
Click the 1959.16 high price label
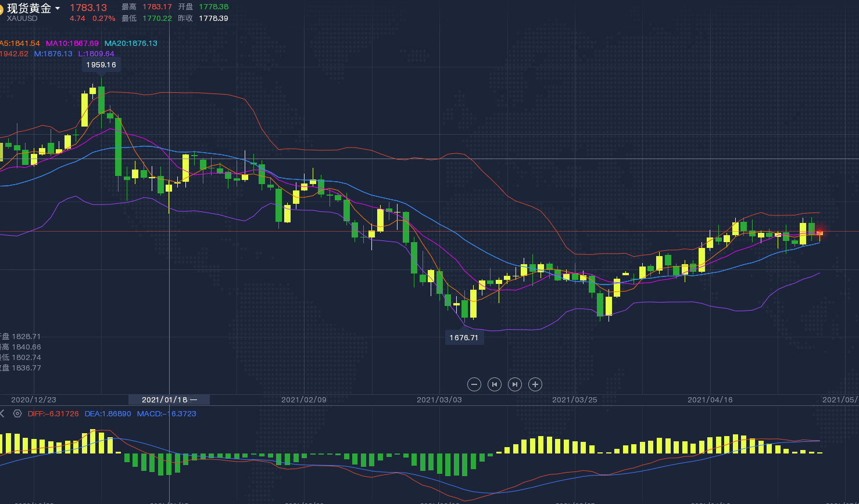coord(101,65)
